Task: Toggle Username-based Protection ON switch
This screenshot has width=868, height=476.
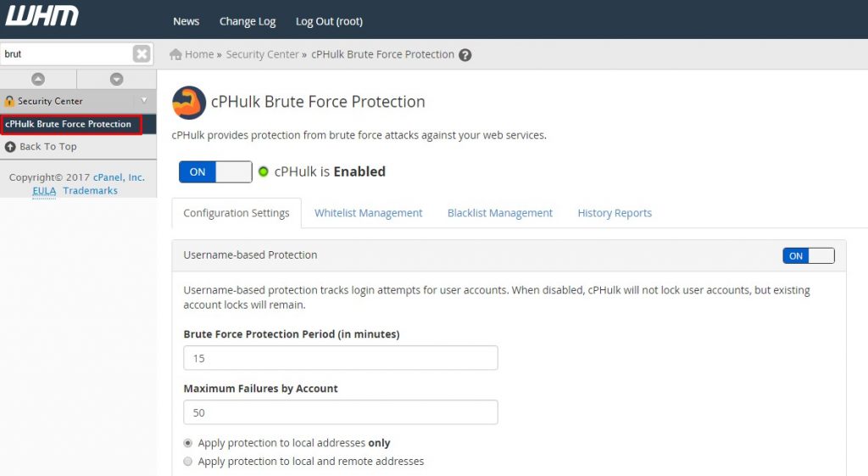Action: 808,255
